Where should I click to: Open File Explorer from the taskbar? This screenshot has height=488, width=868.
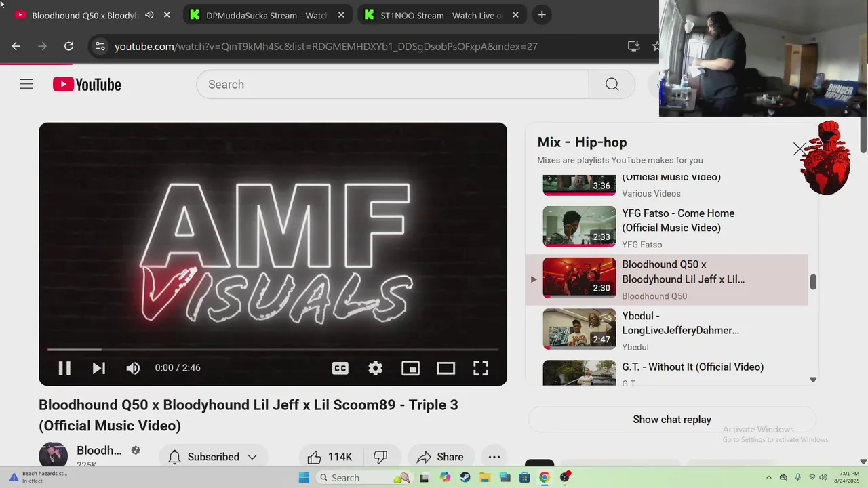(x=485, y=477)
